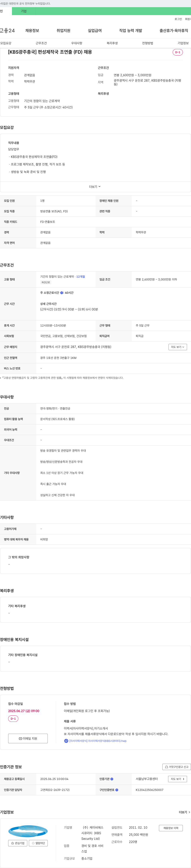This screenshot has height=868, width=191.
Task: Report a false ad via 거짓구인광고 신고
Action: 176,767
